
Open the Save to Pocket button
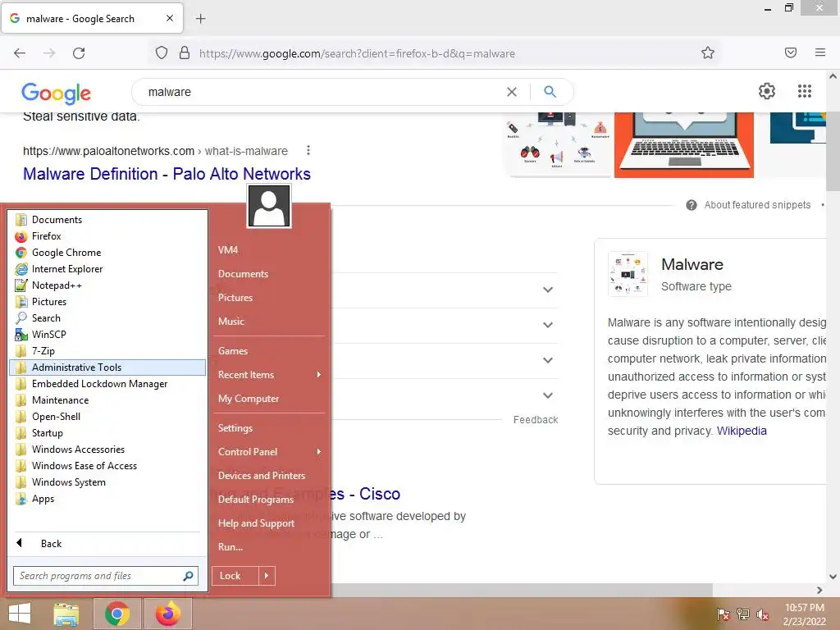pos(791,52)
